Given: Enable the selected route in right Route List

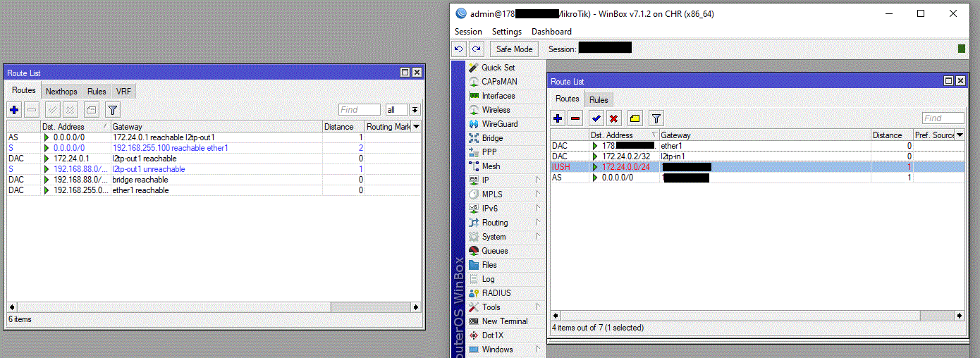Looking at the screenshot, I should 596,118.
